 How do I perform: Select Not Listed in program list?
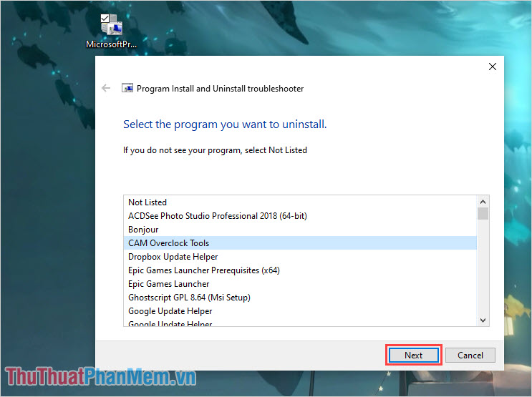point(300,202)
